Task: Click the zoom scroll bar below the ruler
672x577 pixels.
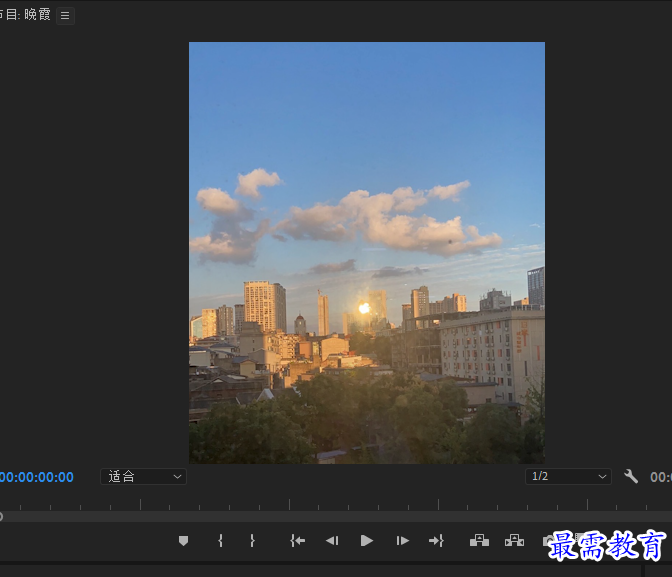Action: coord(336,517)
